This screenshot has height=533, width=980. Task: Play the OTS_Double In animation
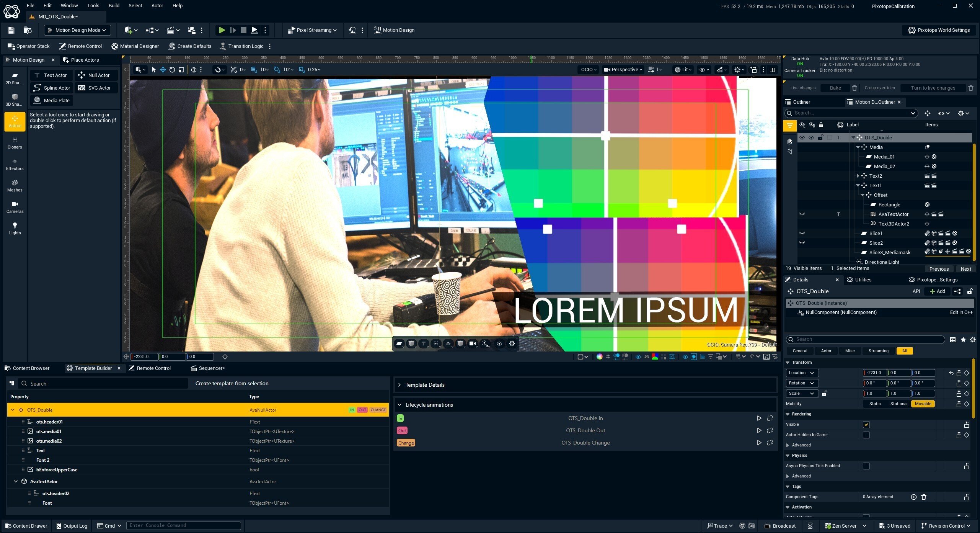point(759,418)
